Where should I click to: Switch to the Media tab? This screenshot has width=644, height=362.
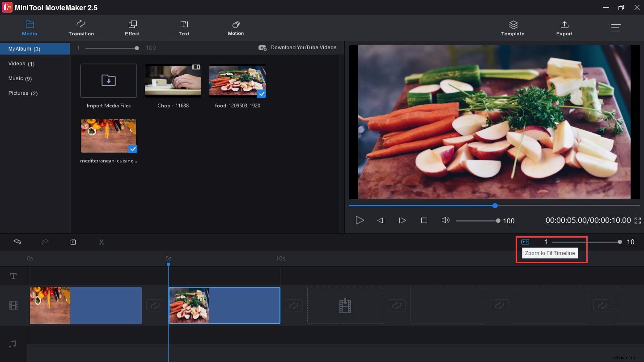30,28
